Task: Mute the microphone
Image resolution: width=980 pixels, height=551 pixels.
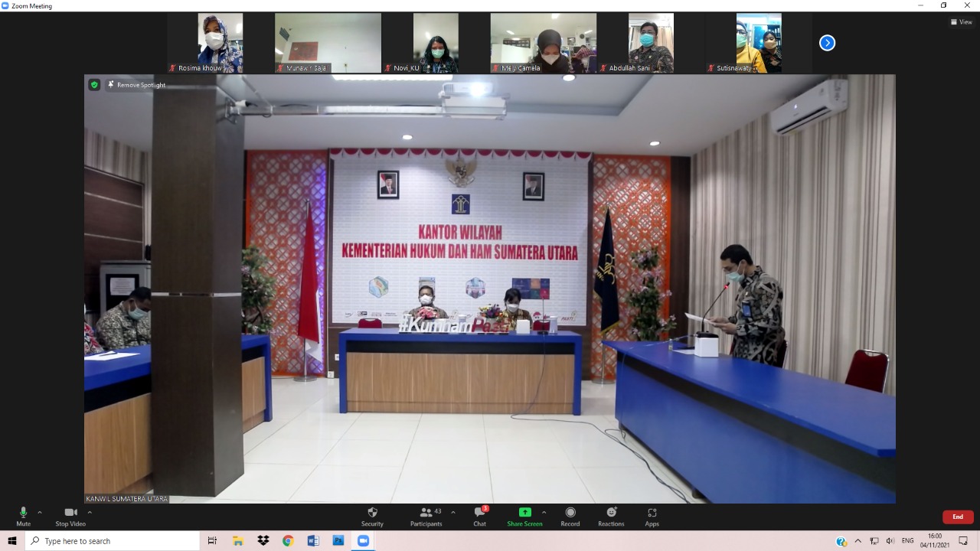Action: [x=23, y=517]
